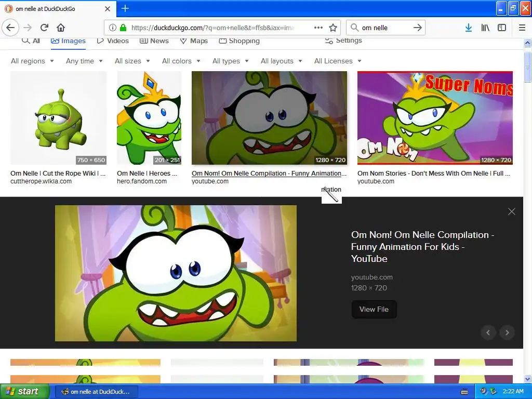Screen dimensions: 532x399
Task: Click the youtube.com link in detail panel
Action: coord(372,277)
